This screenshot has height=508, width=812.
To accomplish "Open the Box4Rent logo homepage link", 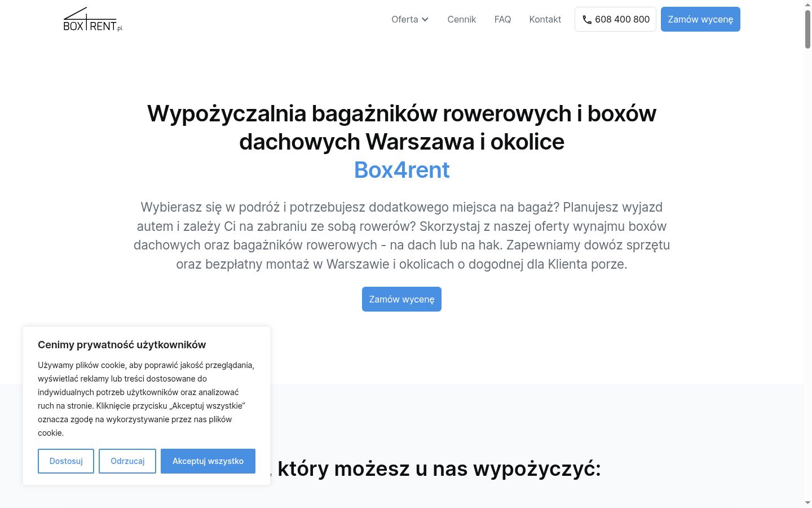I will 92,19.
